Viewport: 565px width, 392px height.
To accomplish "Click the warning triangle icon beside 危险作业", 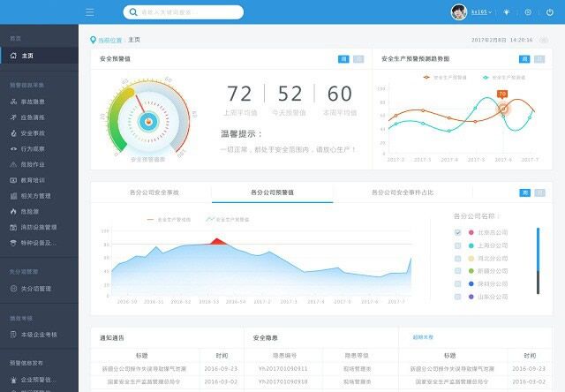I will click(14, 164).
